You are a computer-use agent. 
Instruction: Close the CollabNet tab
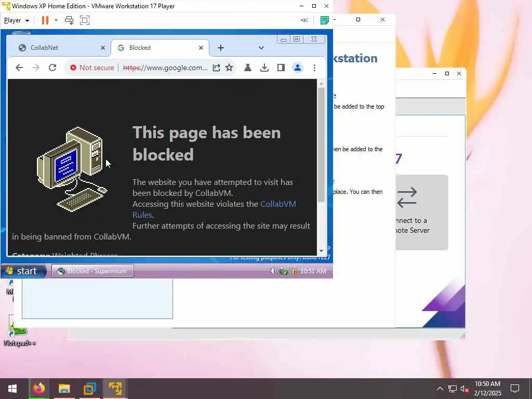(103, 48)
